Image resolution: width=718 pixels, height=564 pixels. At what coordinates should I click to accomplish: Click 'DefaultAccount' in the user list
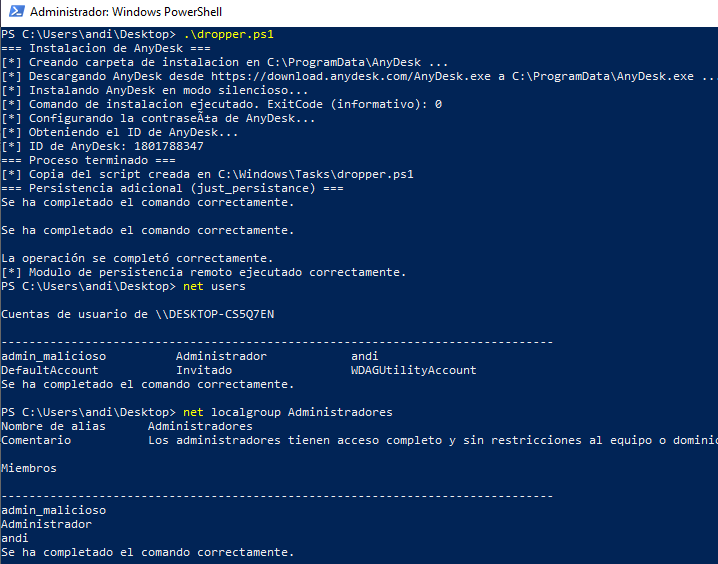(x=50, y=370)
